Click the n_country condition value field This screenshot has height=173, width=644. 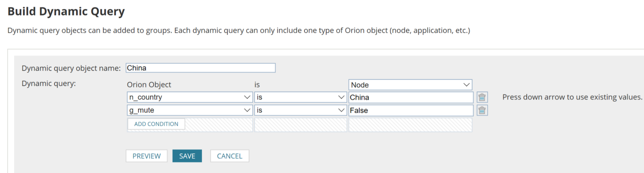point(411,98)
